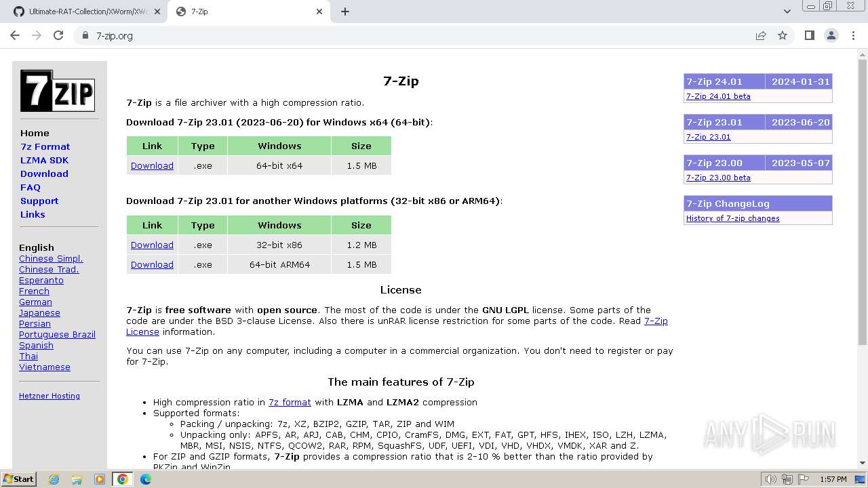Click the 7-Zip logo image
This screenshot has width=868, height=488.
coord(58,91)
